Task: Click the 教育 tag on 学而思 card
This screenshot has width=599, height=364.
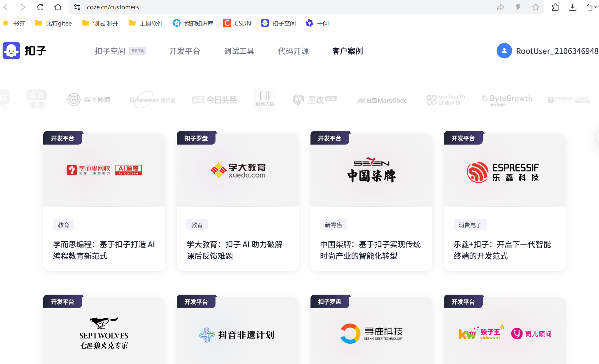Action: (x=64, y=225)
